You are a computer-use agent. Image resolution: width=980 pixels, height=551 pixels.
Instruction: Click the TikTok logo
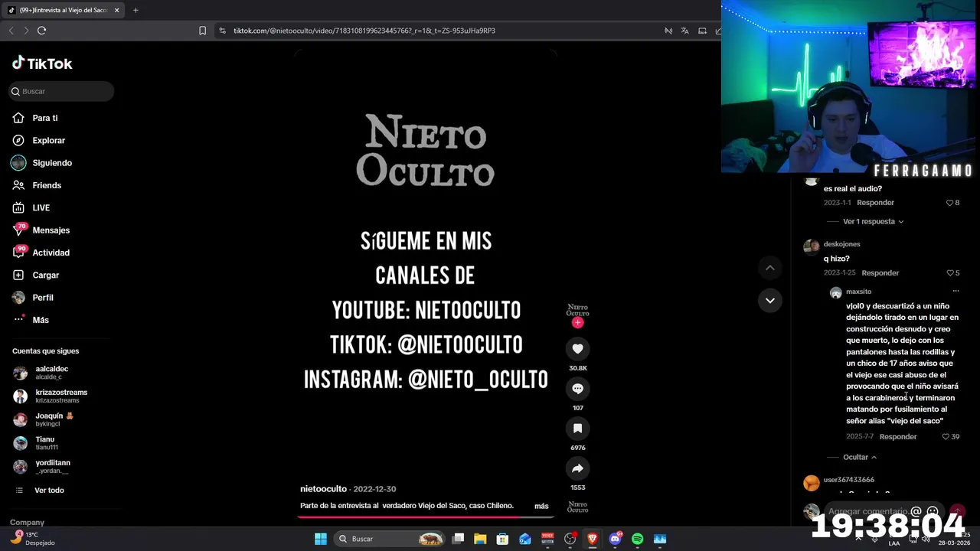[42, 64]
